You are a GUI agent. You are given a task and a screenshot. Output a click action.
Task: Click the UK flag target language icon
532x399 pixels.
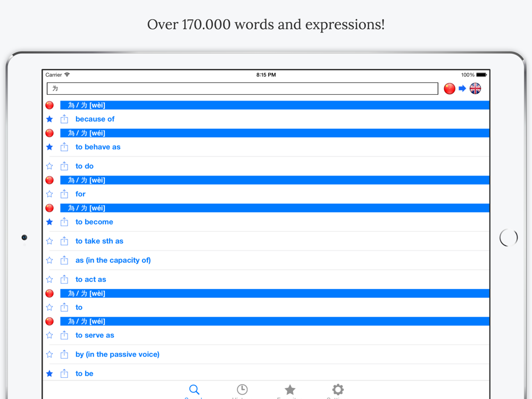[x=475, y=88]
